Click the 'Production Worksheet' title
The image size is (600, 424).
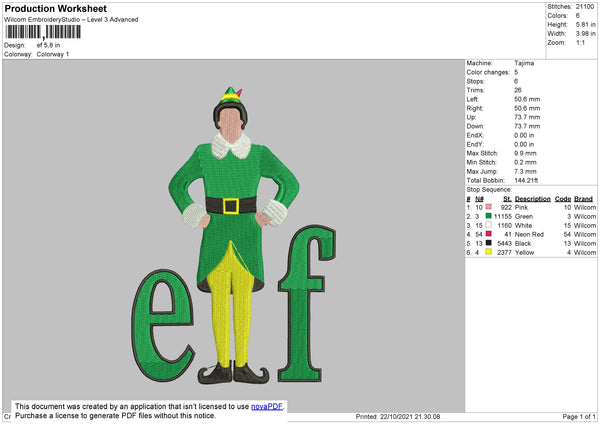pos(55,8)
